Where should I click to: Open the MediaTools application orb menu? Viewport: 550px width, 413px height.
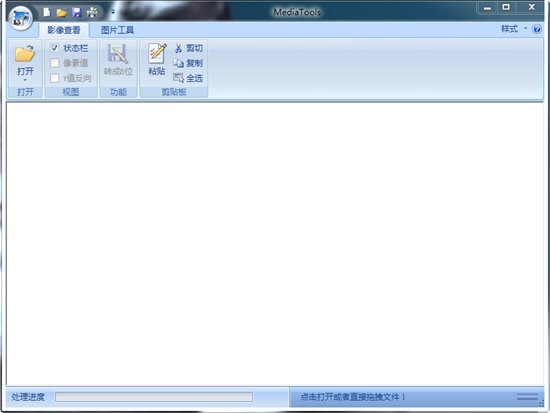pyautogui.click(x=21, y=18)
